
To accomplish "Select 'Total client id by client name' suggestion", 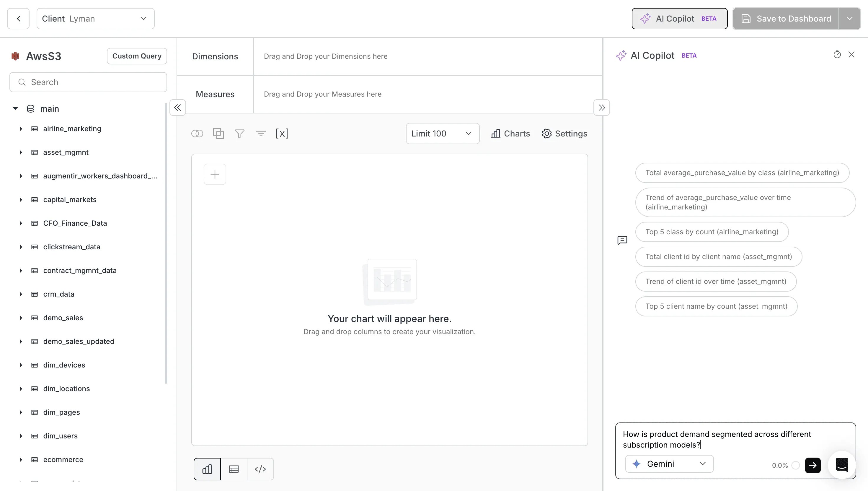I will click(x=718, y=257).
